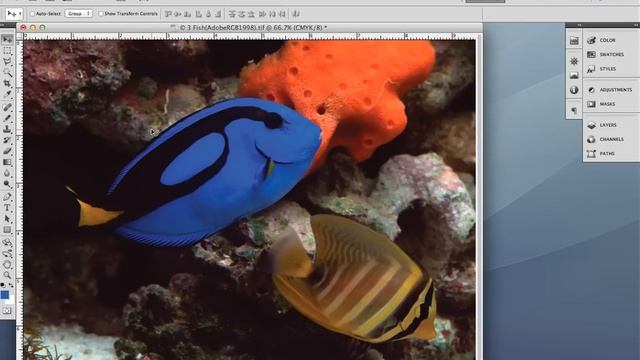
Task: Select the Blur tool
Action: coord(7,173)
